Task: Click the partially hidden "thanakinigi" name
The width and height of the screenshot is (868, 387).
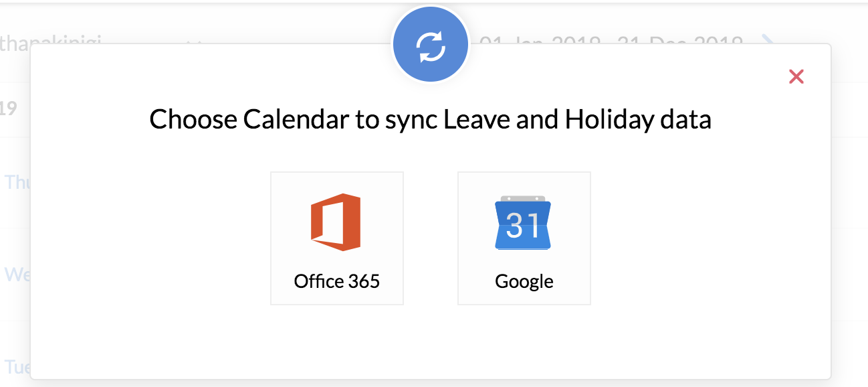Action: click(x=51, y=41)
